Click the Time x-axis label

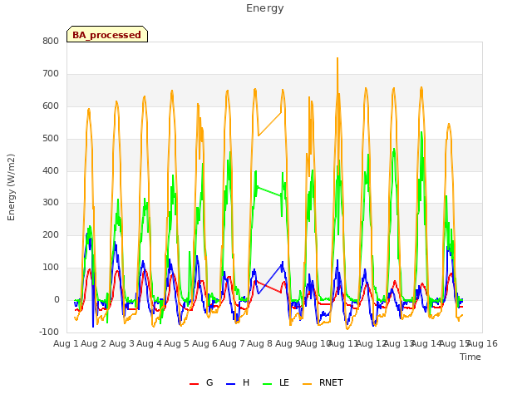(x=470, y=357)
